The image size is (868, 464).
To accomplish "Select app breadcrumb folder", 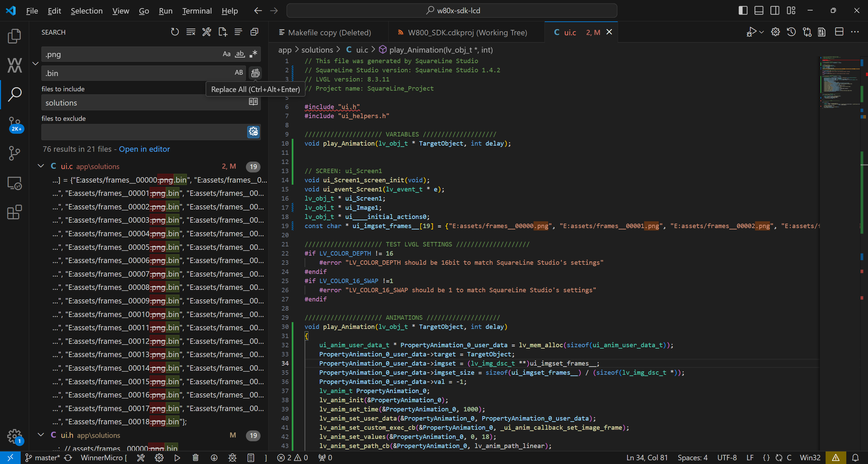I will (285, 50).
